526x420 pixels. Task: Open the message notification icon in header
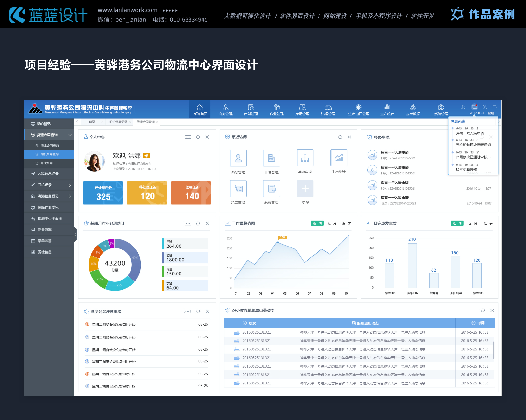point(474,107)
